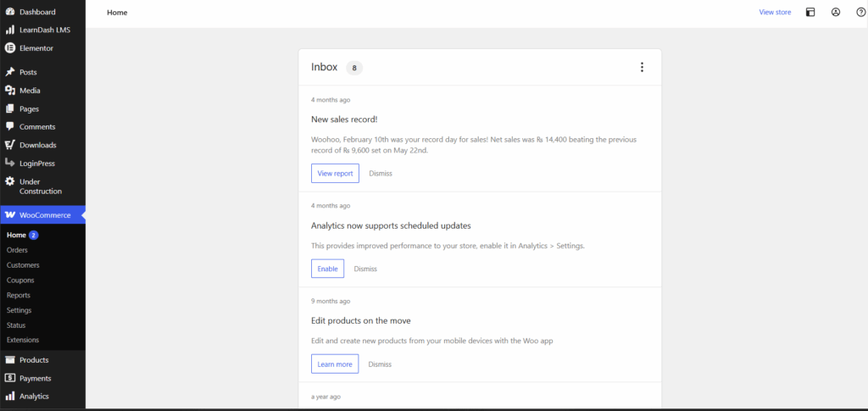The image size is (868, 411).
Task: Open Under Construction menu item
Action: (42, 186)
